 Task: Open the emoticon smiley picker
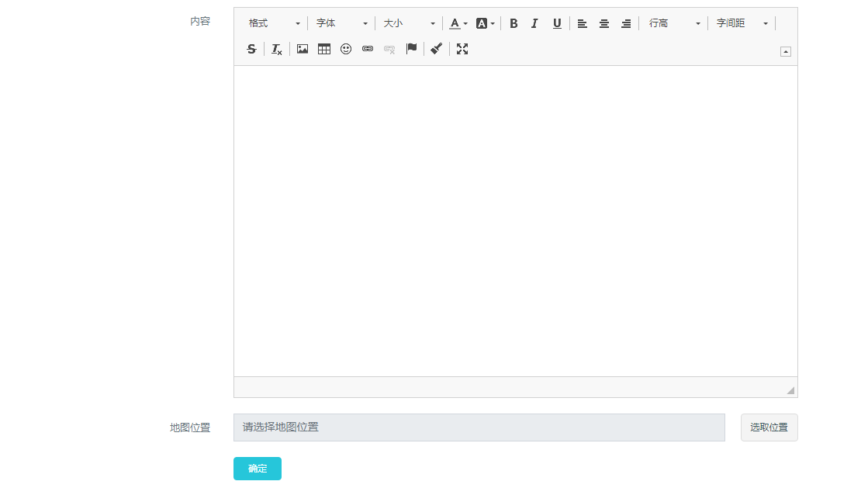coord(346,49)
